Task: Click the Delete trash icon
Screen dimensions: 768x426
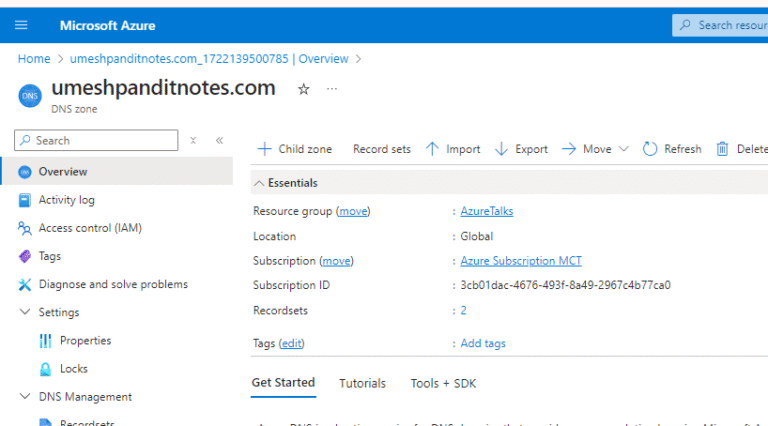Action: coord(722,149)
